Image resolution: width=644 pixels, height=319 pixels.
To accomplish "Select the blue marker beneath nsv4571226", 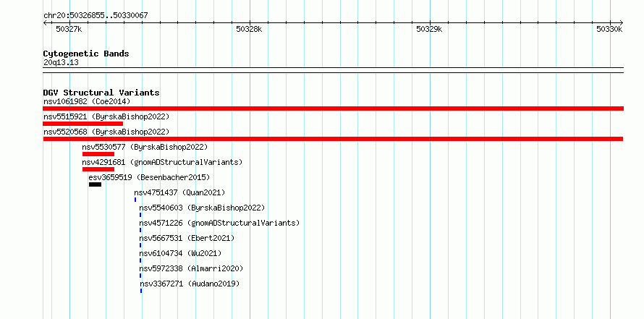I will [140, 230].
